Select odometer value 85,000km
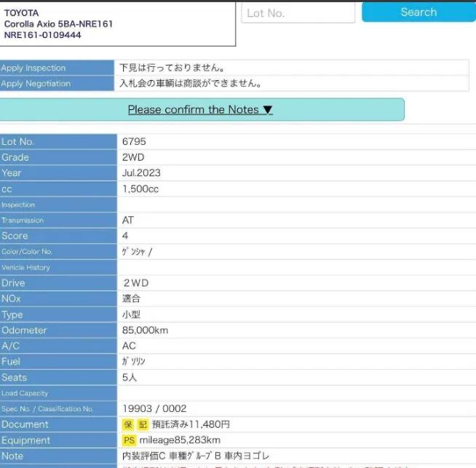The width and height of the screenshot is (476, 468). pos(145,330)
